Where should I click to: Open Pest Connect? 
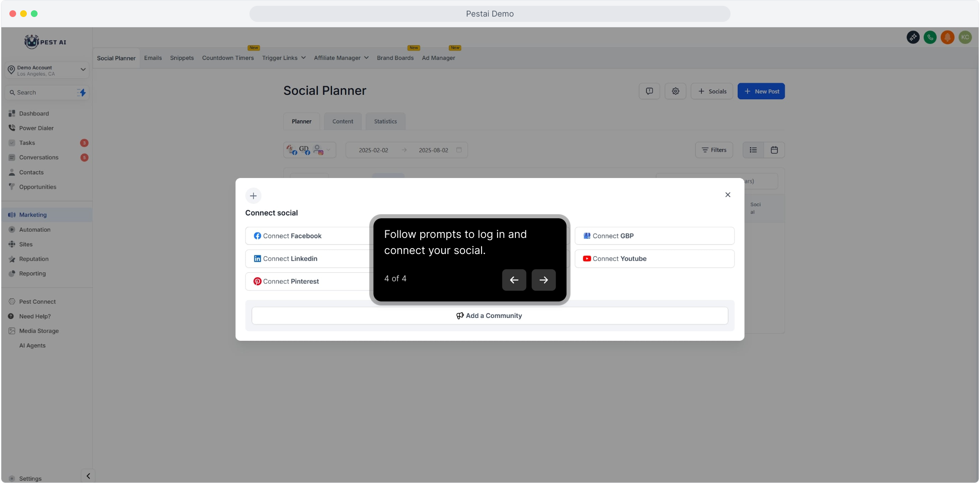[37, 301]
